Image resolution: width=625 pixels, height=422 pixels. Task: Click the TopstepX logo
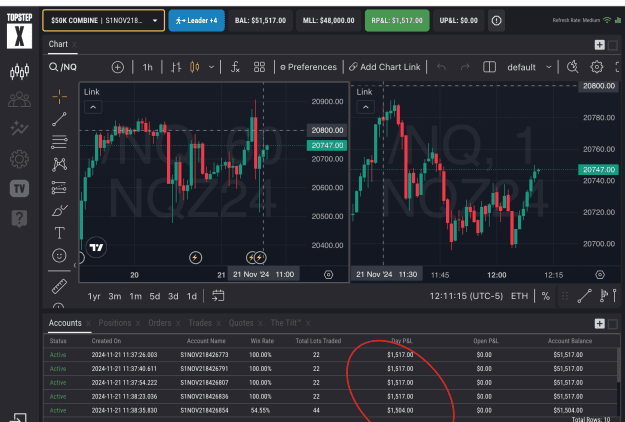[x=19, y=31]
